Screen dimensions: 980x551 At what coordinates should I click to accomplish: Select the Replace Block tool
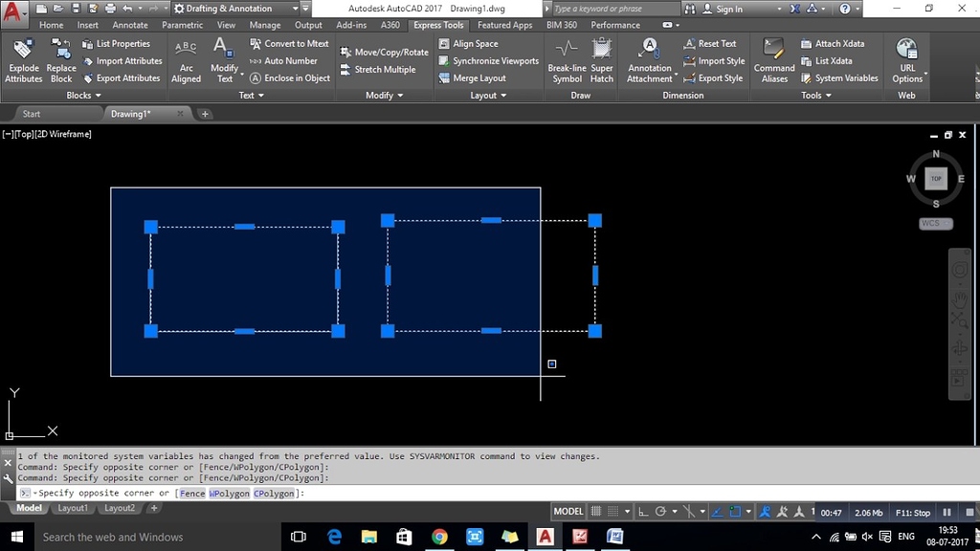pyautogui.click(x=60, y=59)
